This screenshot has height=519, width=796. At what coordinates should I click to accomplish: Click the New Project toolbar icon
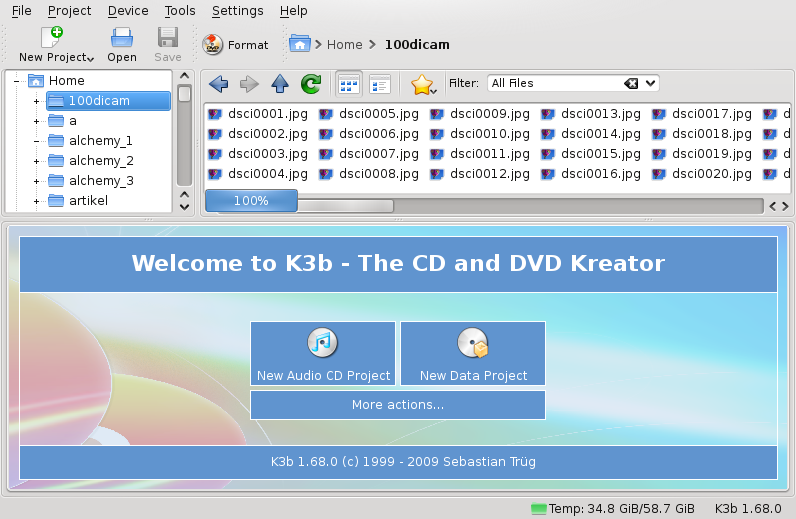pyautogui.click(x=52, y=38)
